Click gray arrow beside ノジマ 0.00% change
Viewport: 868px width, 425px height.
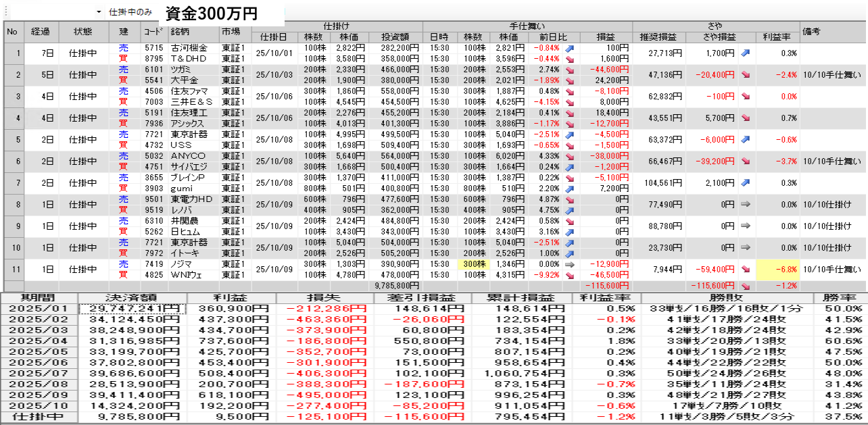[569, 264]
